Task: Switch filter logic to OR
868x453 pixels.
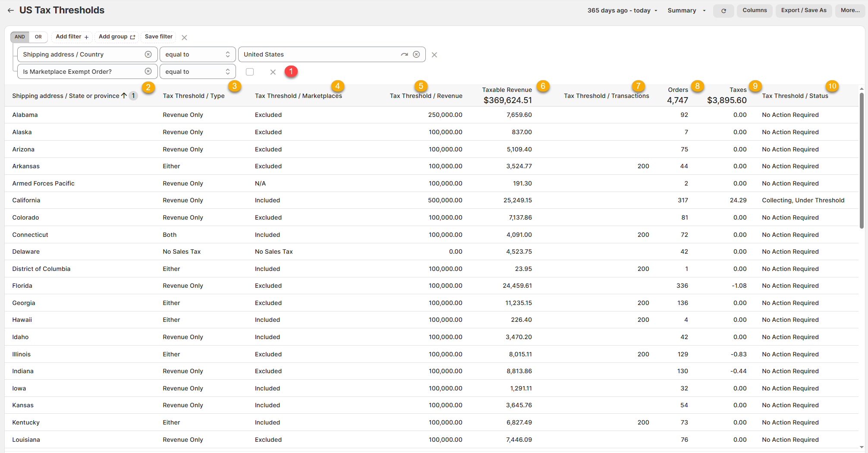Action: tap(38, 37)
